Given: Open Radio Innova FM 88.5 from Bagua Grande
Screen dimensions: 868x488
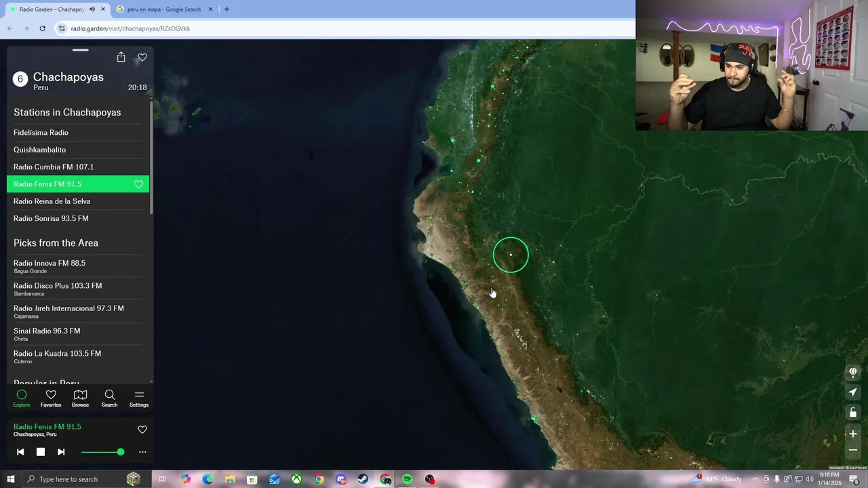Looking at the screenshot, I should click(78, 266).
